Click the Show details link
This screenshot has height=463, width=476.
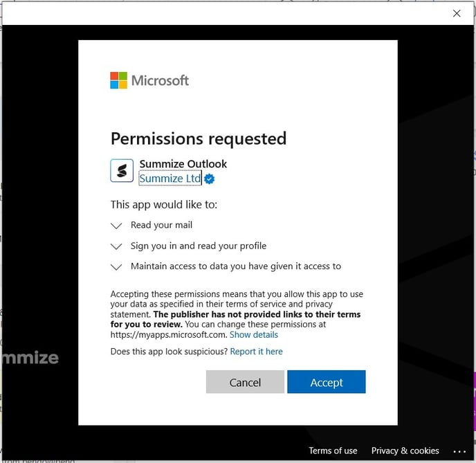pos(254,335)
